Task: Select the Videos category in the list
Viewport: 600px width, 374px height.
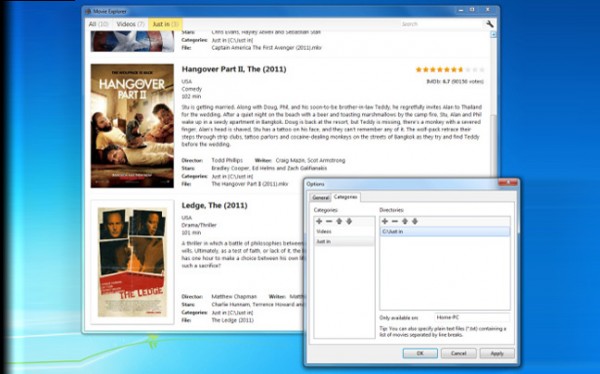Action: click(344, 232)
